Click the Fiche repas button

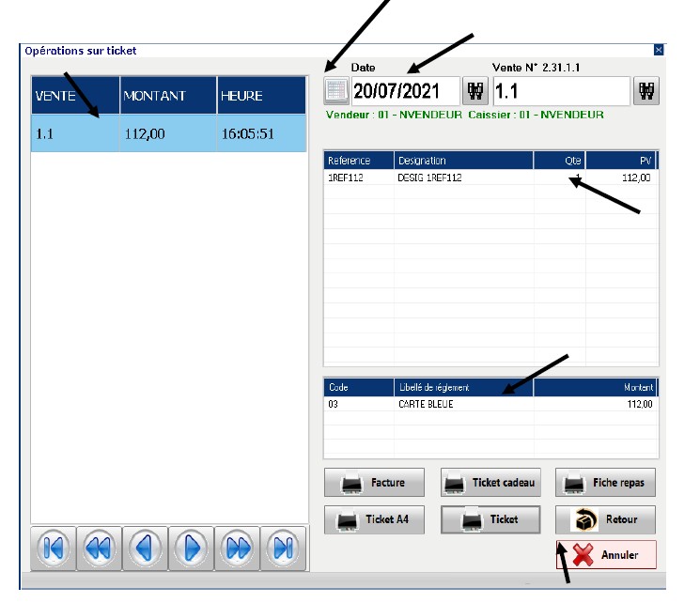605,483
